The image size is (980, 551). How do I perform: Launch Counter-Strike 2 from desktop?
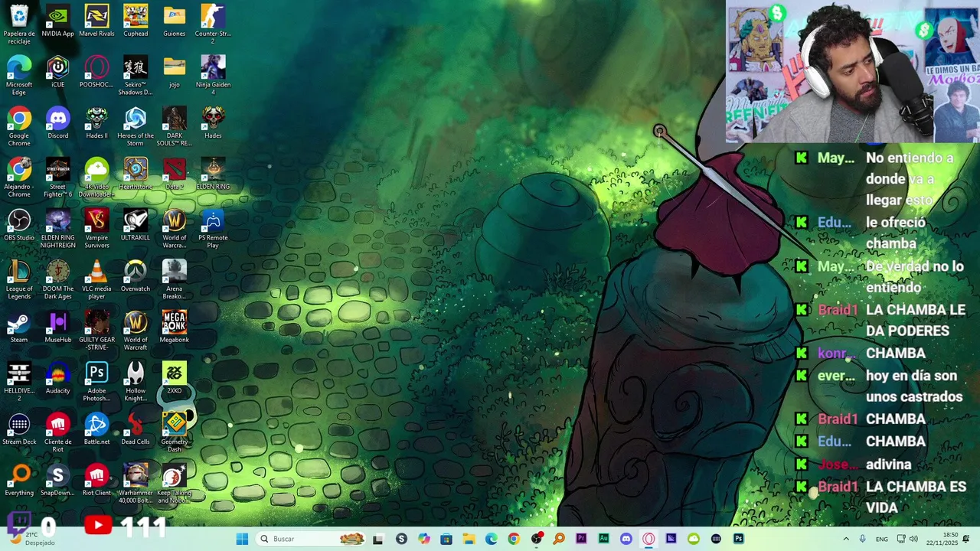pyautogui.click(x=213, y=24)
